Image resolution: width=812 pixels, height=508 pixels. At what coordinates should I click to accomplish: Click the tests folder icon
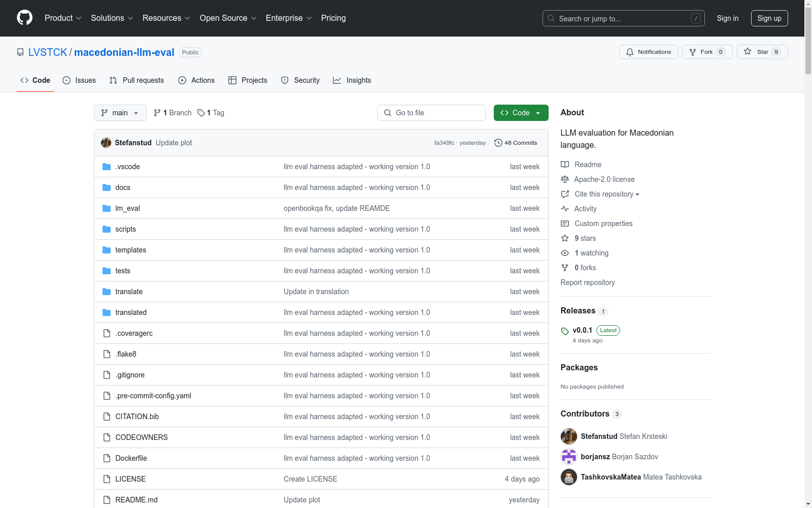(x=107, y=271)
